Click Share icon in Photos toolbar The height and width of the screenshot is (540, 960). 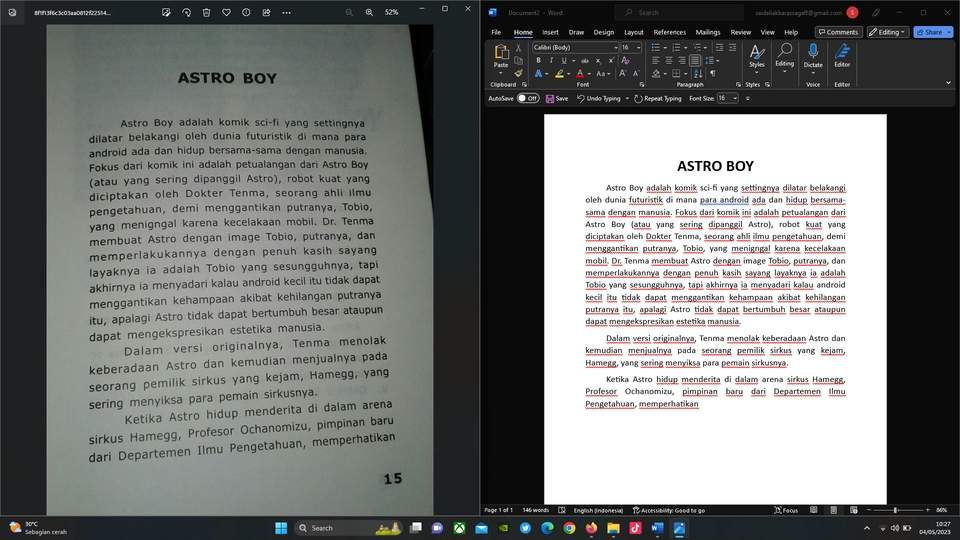coord(266,12)
